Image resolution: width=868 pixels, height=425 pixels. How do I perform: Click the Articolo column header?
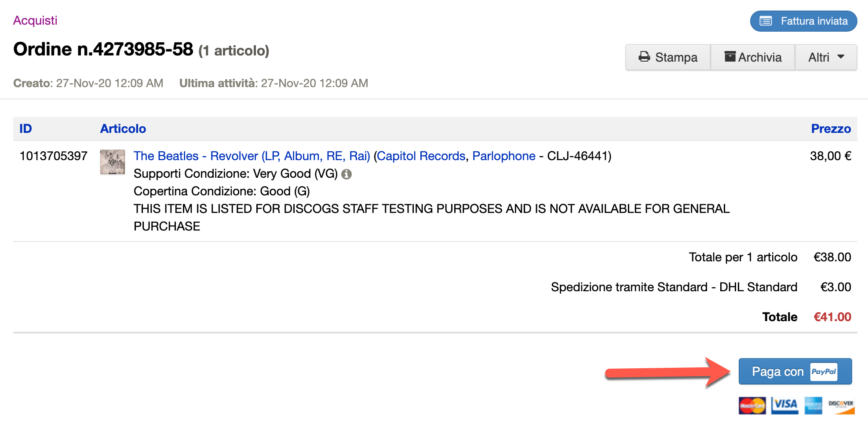pyautogui.click(x=123, y=129)
